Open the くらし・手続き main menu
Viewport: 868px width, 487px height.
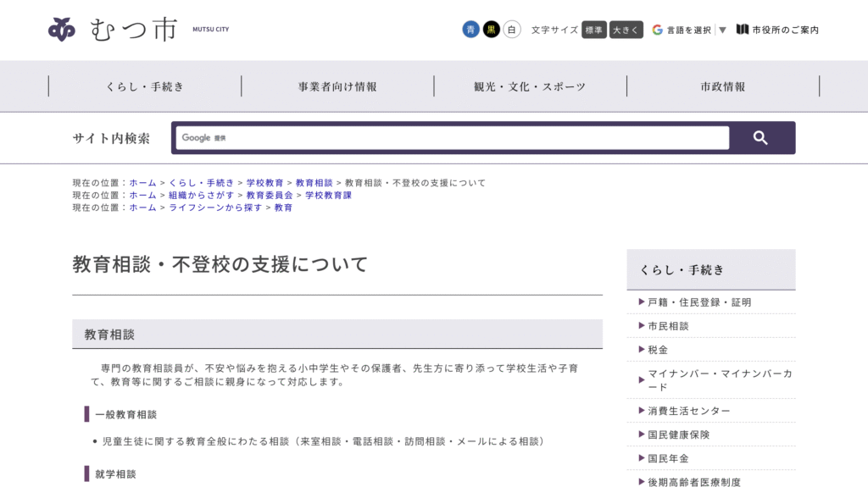pos(145,86)
